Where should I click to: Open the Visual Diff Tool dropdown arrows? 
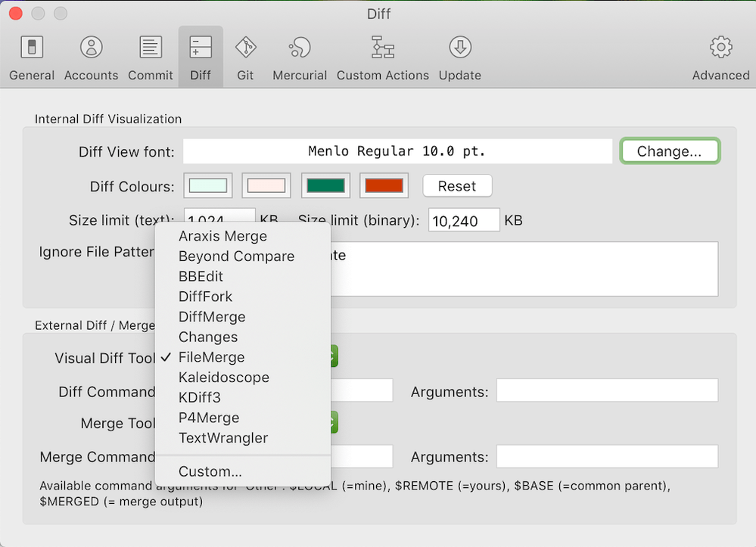(334, 356)
